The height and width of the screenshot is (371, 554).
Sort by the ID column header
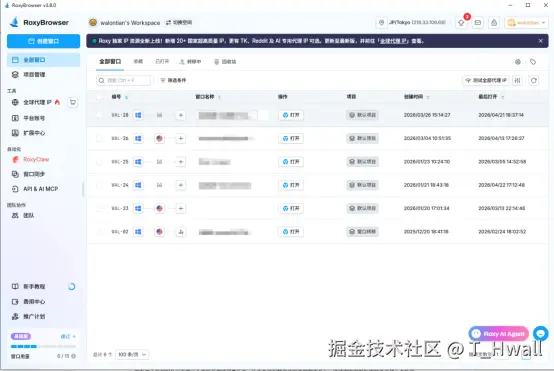point(120,97)
